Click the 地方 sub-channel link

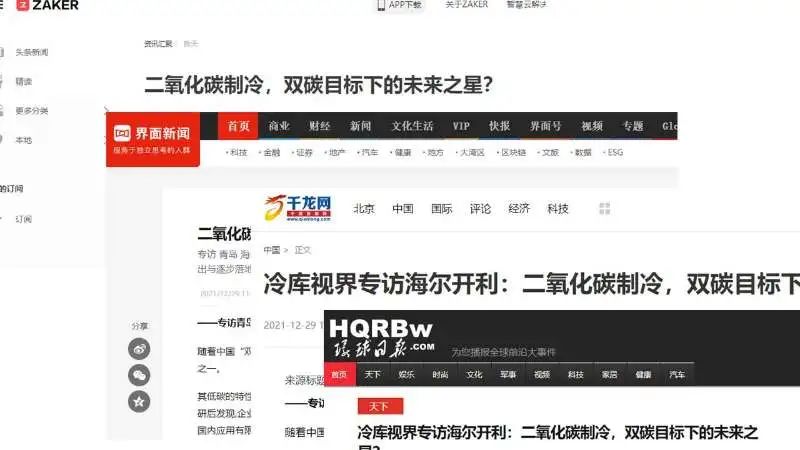pos(435,153)
